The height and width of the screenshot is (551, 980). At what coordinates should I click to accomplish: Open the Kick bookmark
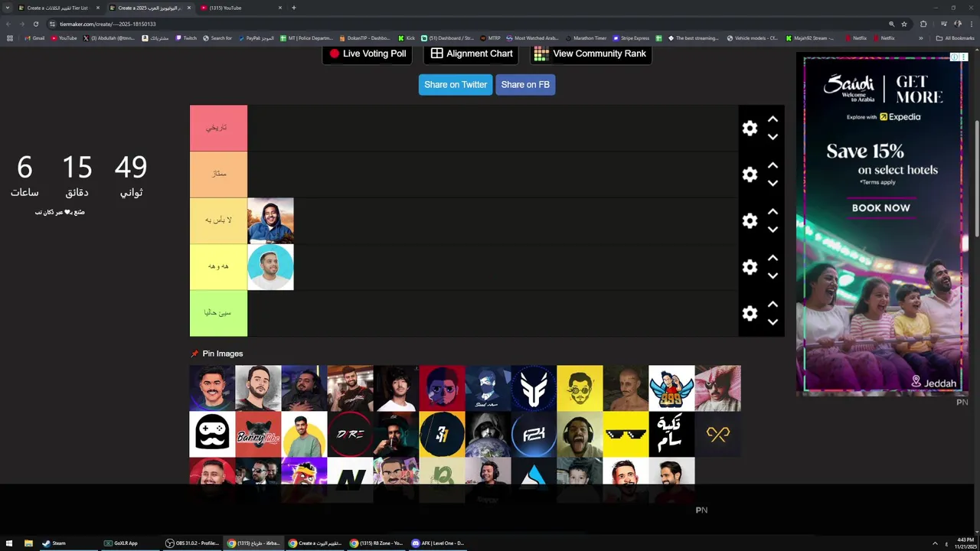click(x=407, y=38)
